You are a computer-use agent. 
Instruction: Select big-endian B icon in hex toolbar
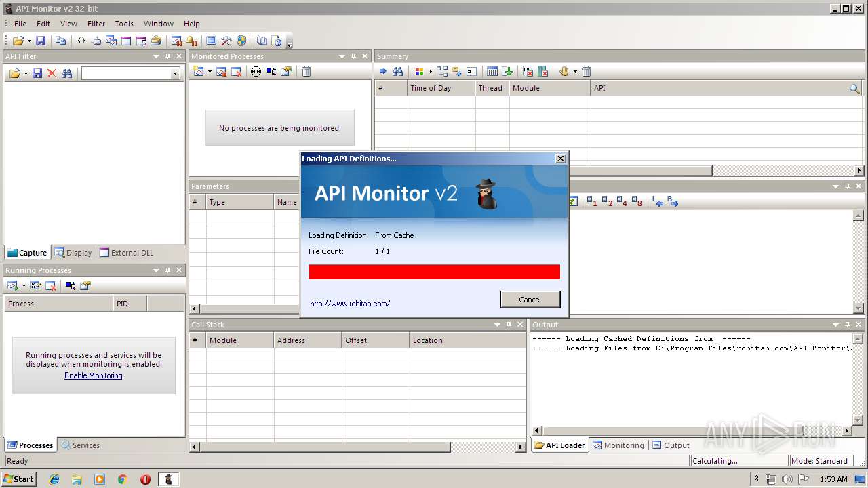673,201
